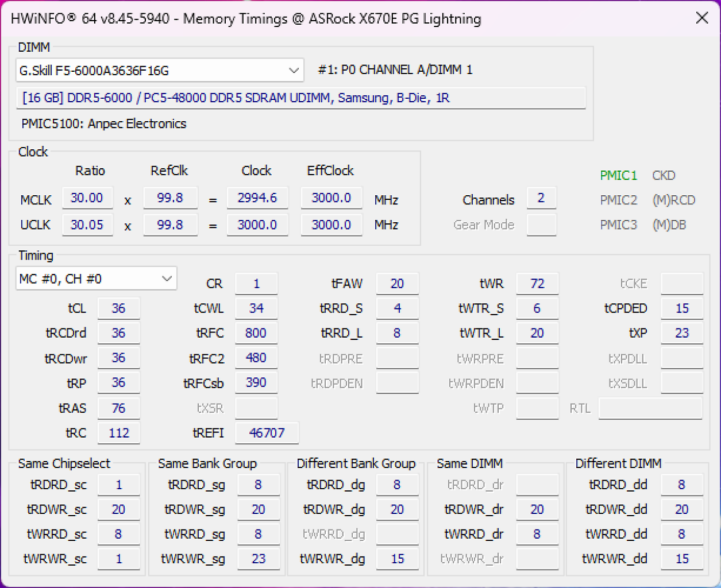This screenshot has width=721, height=588.
Task: Click the MCLK RefClk value 99.8
Action: point(170,198)
